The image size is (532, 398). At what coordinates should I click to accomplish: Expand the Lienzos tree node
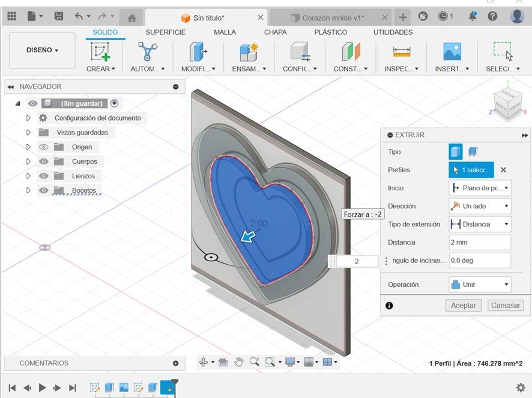pos(28,176)
